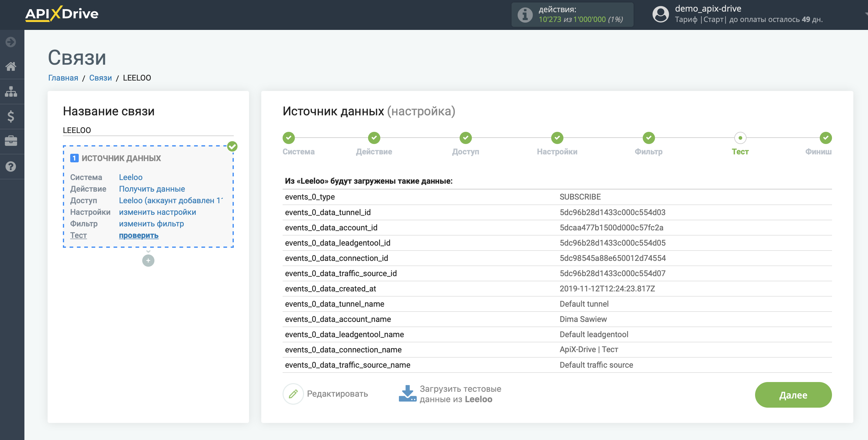The height and width of the screenshot is (440, 868).
Task: Go to the Действие step
Action: (x=374, y=138)
